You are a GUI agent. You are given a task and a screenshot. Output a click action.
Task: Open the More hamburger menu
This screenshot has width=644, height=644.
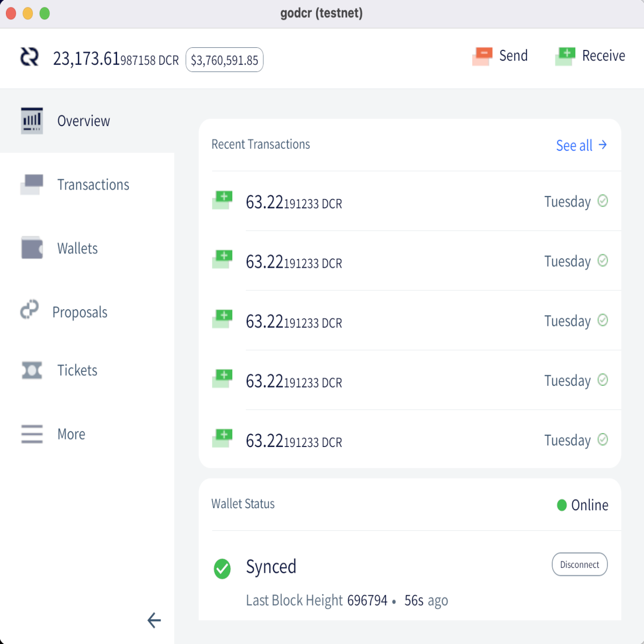[32, 434]
